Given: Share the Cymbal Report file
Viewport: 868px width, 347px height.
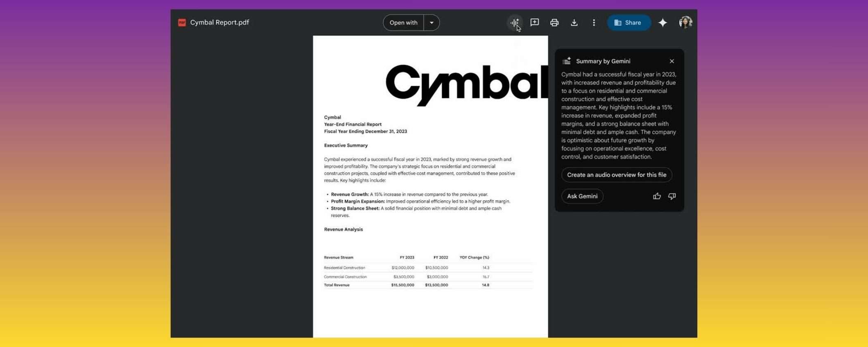Looking at the screenshot, I should pos(628,23).
